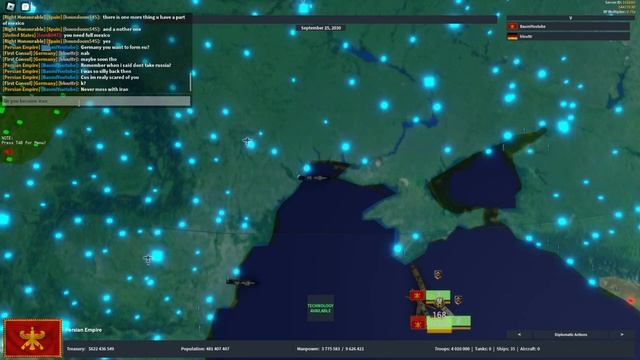Image resolution: width=640 pixels, height=360 pixels.
Task: Select the lower Persian army unit flag
Action: tap(418, 323)
